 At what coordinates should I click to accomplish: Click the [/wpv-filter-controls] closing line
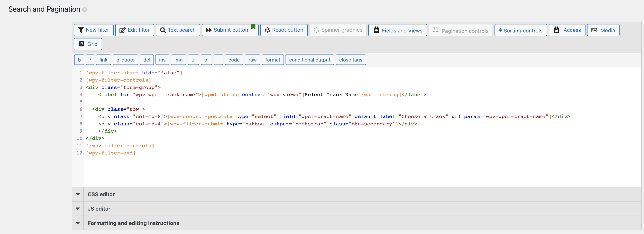[120, 146]
